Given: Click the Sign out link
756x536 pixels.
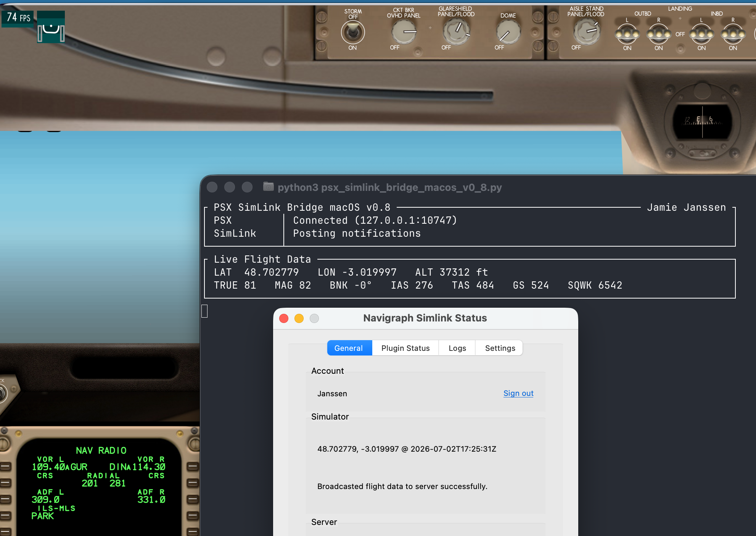Looking at the screenshot, I should coord(518,393).
